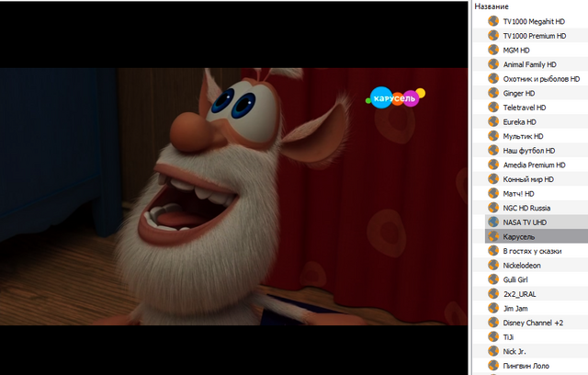Switch to the NGC HD Russia channel

tap(526, 208)
